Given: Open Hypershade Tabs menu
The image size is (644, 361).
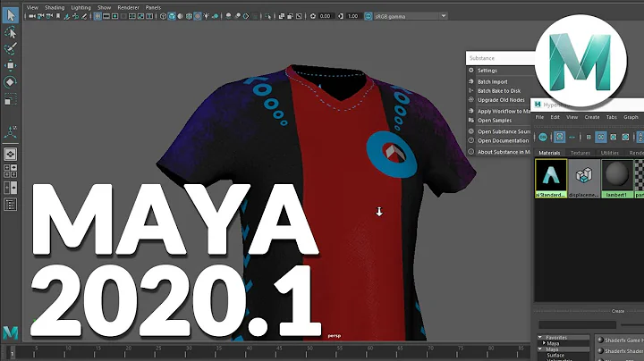Looking at the screenshot, I should pos(612,117).
